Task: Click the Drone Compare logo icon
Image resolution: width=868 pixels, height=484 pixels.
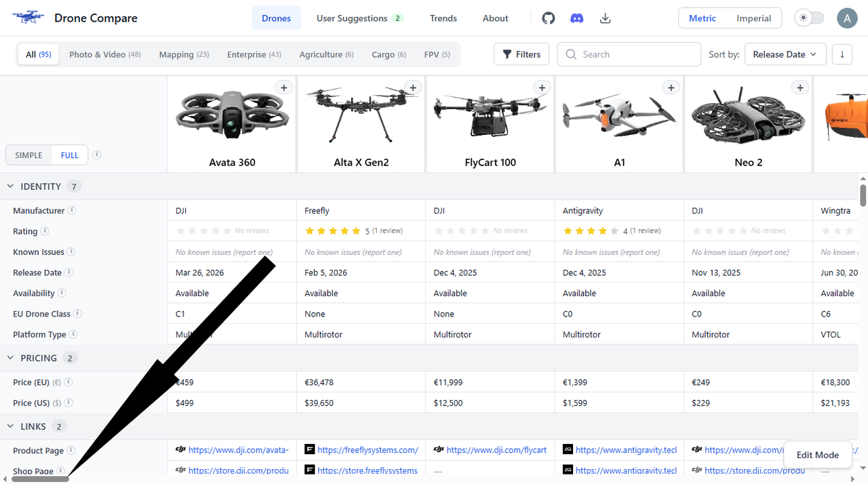Action: pos(28,18)
